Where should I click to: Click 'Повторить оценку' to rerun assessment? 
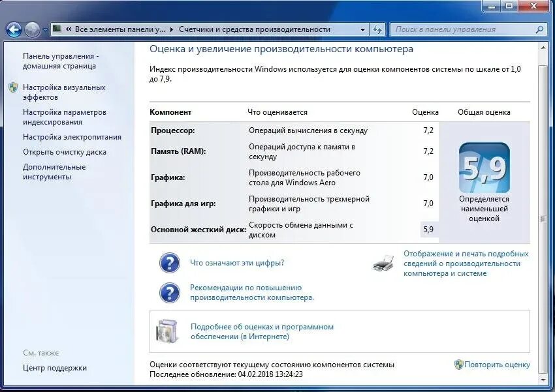tap(497, 365)
